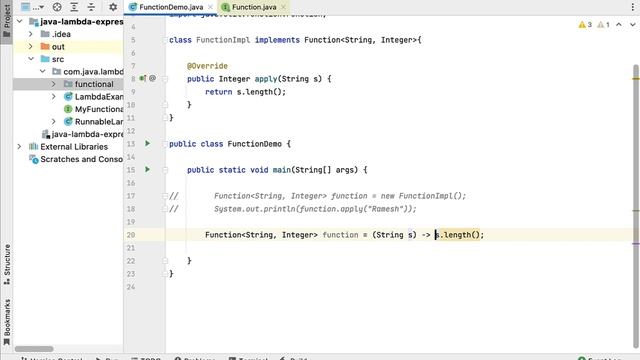This screenshot has width=640, height=360.
Task: Click the yellow warnings count 3 indicator
Action: (x=585, y=24)
